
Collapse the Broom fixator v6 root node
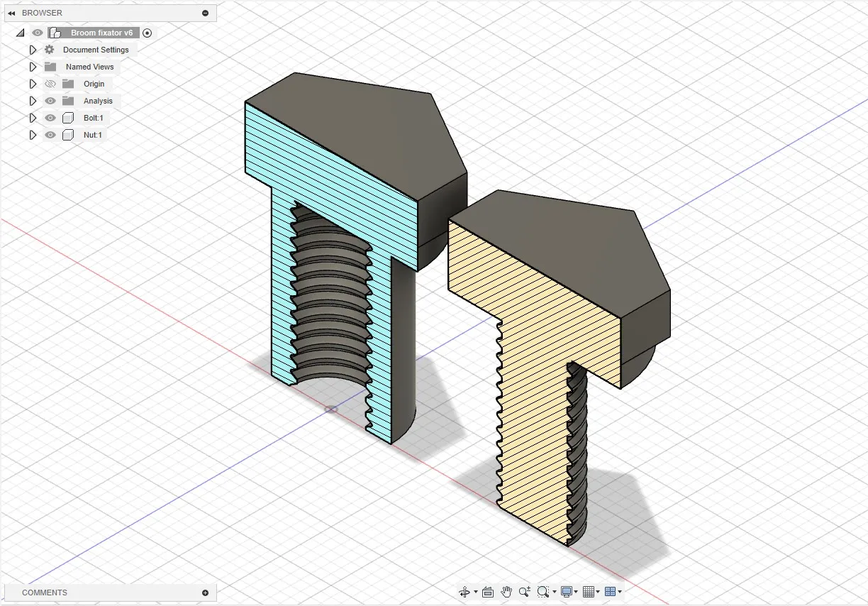point(20,33)
